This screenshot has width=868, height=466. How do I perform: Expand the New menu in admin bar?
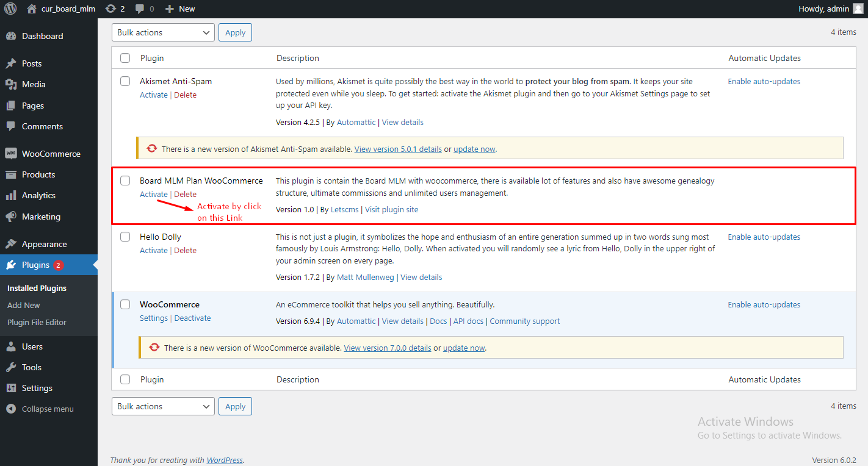point(179,9)
